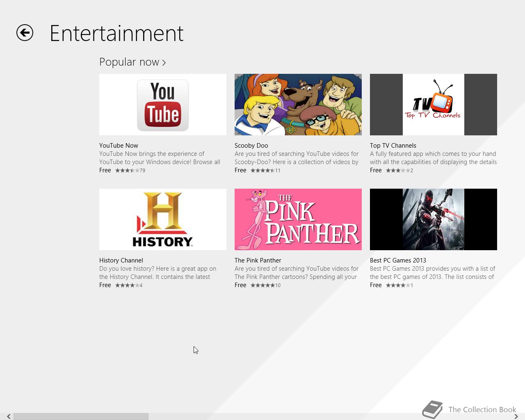Select the Best PC Games 2013 title

click(x=398, y=260)
